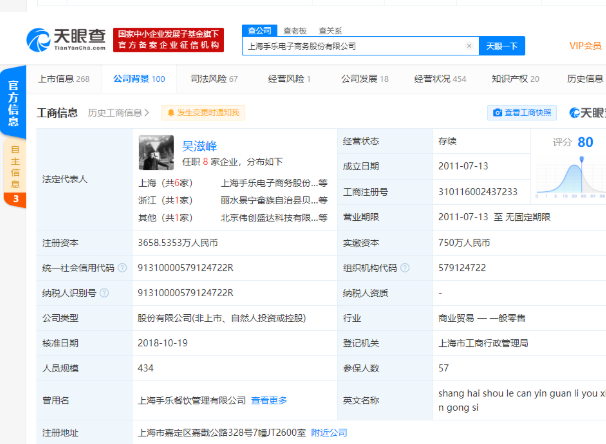The height and width of the screenshot is (444, 606).
Task: Click the 上海（共6家） region row
Action: tap(165, 183)
